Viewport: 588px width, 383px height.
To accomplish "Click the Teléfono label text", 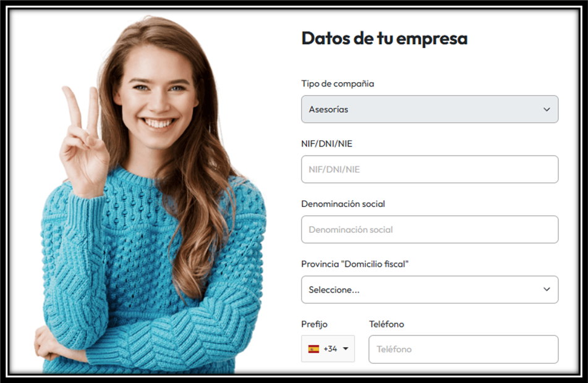I will coord(386,324).
